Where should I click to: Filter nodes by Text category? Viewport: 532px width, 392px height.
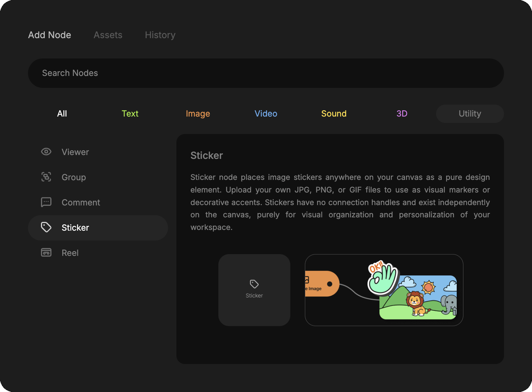(130, 114)
